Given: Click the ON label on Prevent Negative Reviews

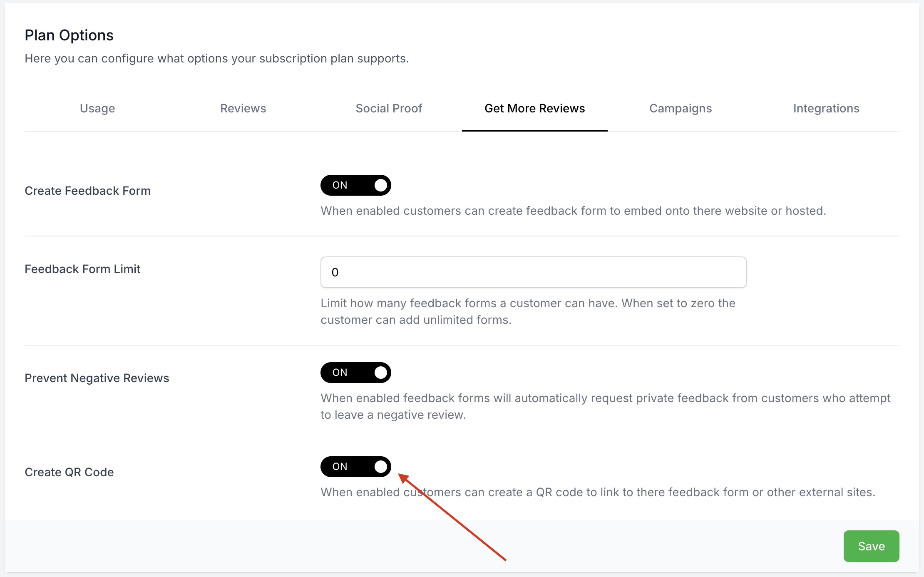Looking at the screenshot, I should [340, 373].
